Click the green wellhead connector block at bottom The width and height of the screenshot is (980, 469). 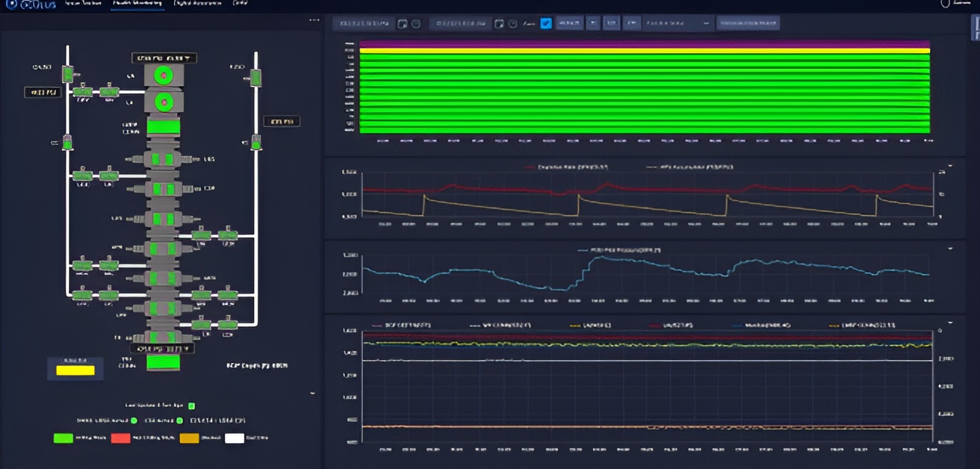pyautogui.click(x=163, y=362)
